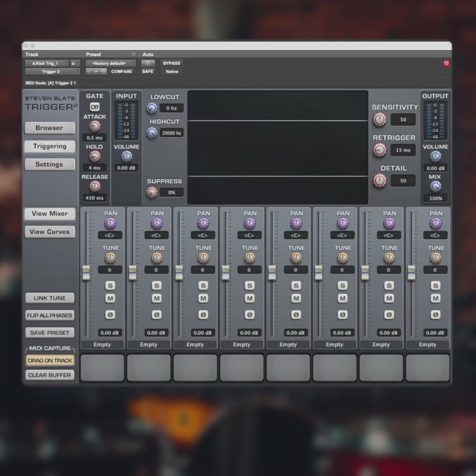Adjust the output Mix knob
The height and width of the screenshot is (476, 476).
pyautogui.click(x=436, y=186)
